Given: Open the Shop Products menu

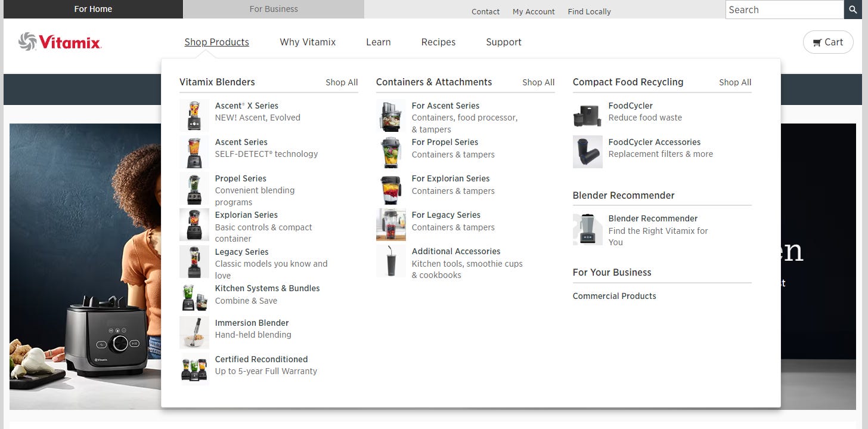Looking at the screenshot, I should (217, 42).
